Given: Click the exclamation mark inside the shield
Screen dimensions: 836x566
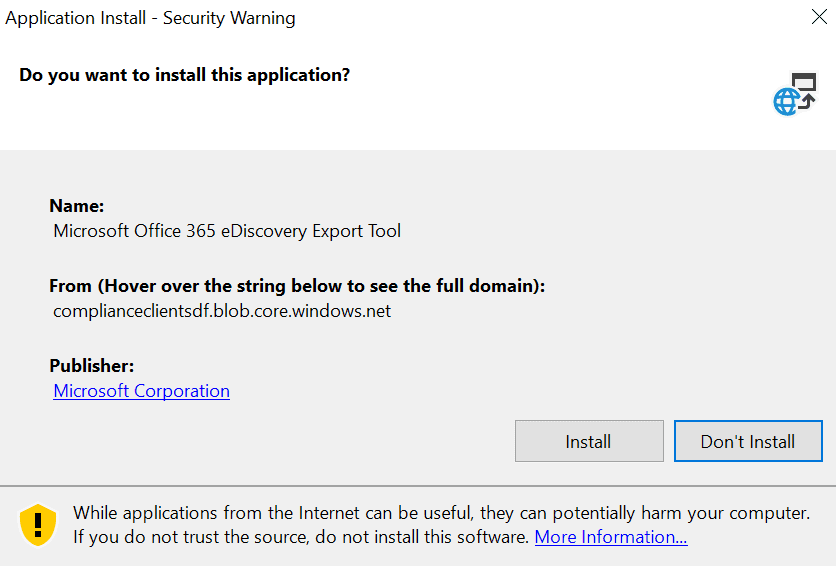Looking at the screenshot, I should 38,525.
